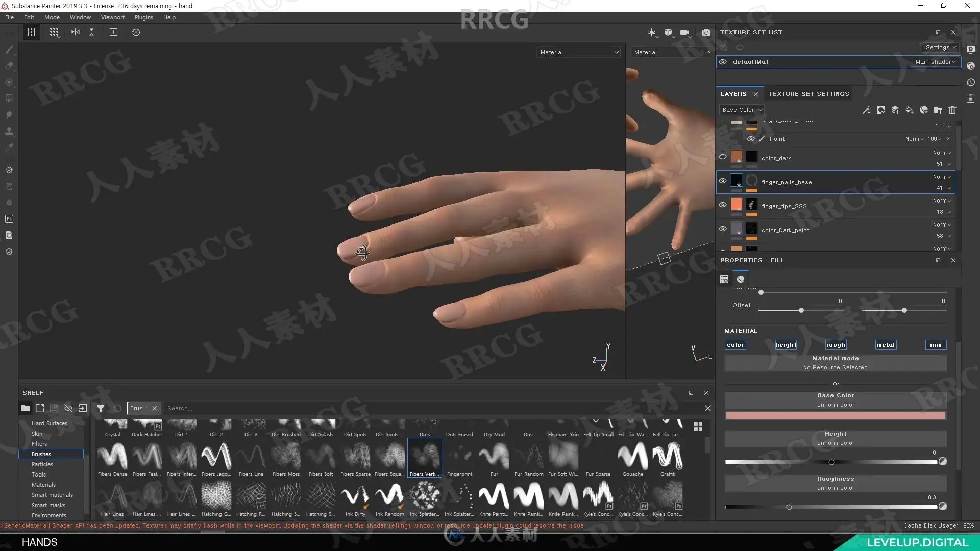Open the camera screenshot icon above viewport

click(x=706, y=32)
